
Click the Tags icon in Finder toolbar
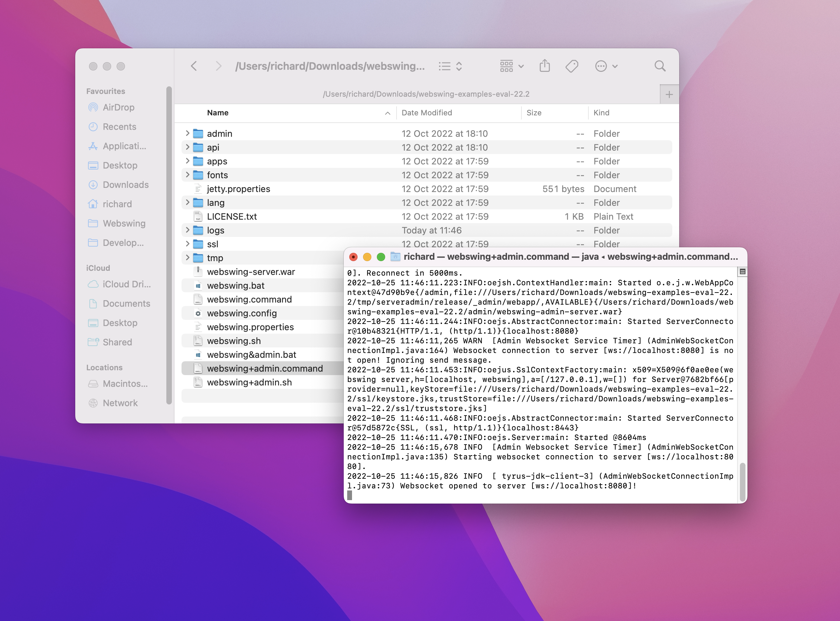click(572, 66)
